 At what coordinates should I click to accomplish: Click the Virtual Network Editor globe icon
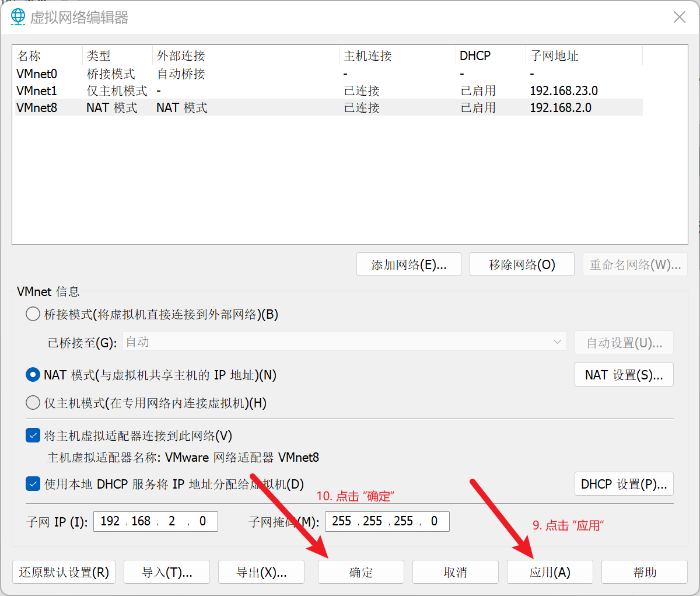18,16
